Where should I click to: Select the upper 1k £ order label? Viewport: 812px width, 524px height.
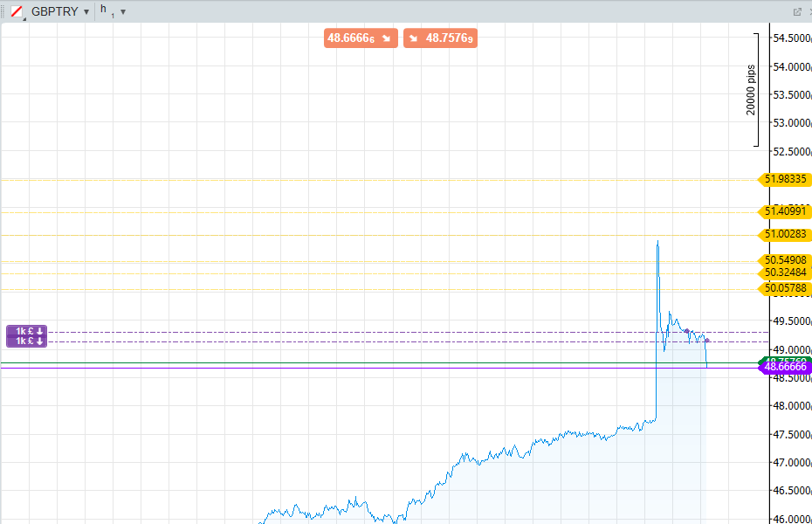pos(27,331)
